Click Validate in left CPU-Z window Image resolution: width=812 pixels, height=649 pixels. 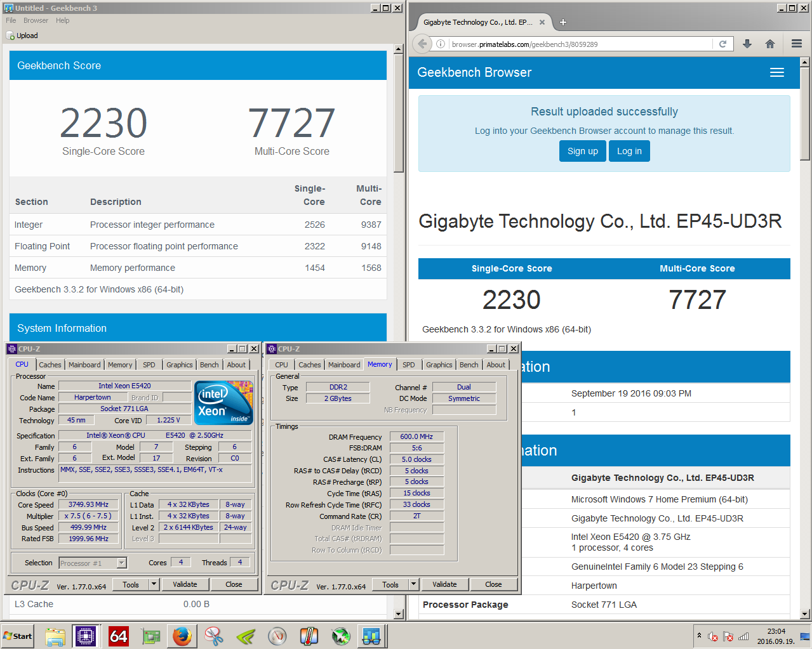click(x=185, y=584)
